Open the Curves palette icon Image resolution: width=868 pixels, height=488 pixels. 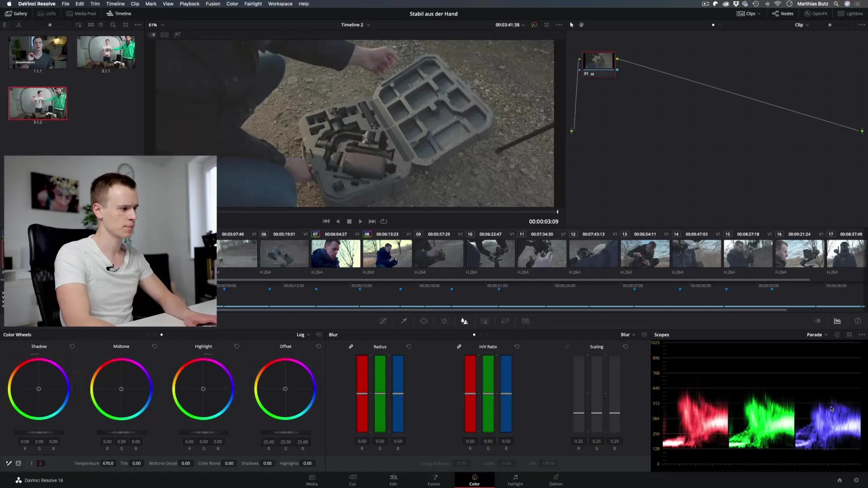click(x=383, y=321)
